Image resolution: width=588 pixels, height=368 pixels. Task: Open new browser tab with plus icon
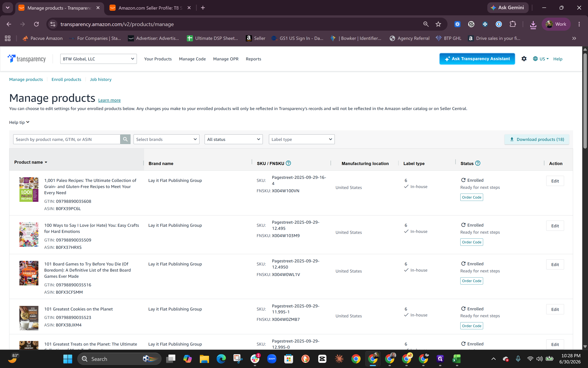coord(203,8)
